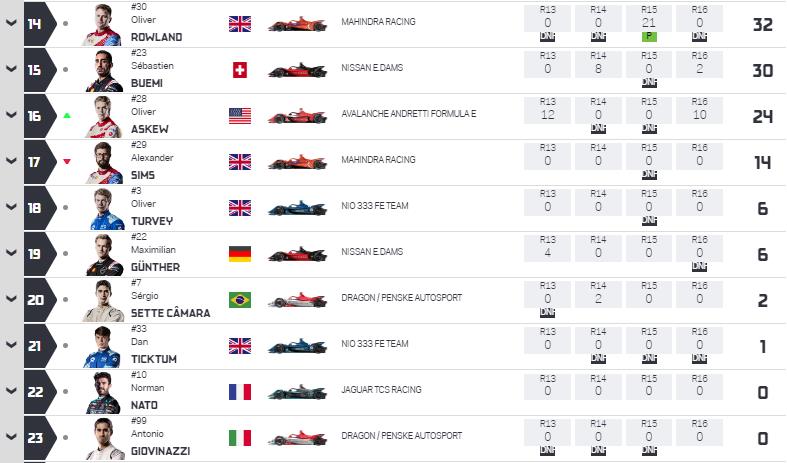The width and height of the screenshot is (787, 463).
Task: Expand the row for position 23 Giovinazzi
Action: [x=11, y=437]
